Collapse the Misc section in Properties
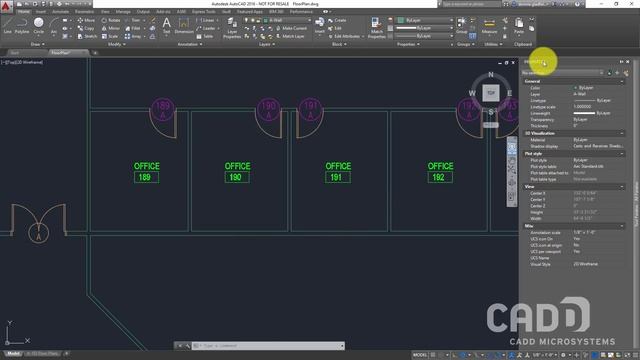 [622, 226]
